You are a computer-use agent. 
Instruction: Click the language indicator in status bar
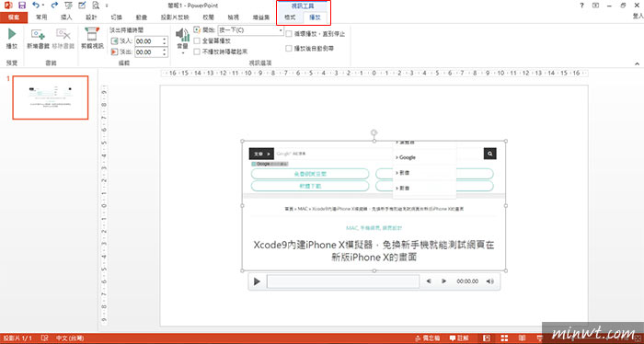[69, 338]
